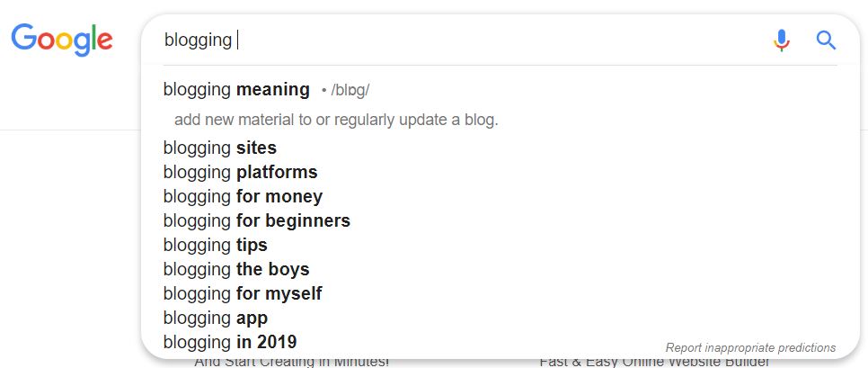
Task: Click the microphone voice search icon
Action: tap(781, 40)
